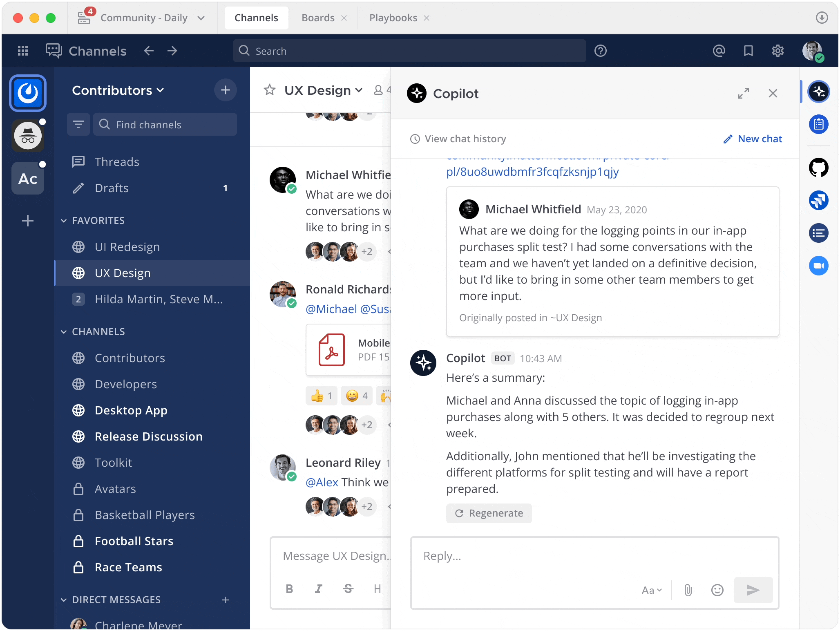
Task: Toggle bold formatting in the message toolbar
Action: click(x=289, y=588)
